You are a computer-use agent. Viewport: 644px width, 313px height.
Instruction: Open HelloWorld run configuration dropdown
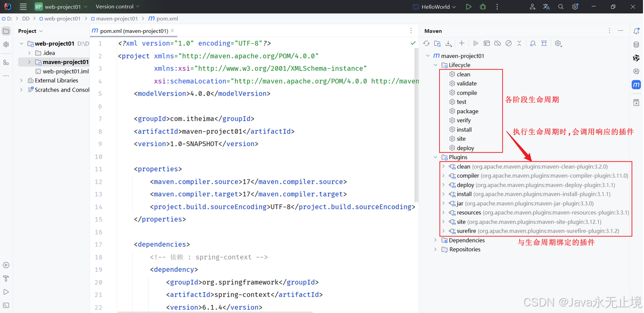point(434,7)
